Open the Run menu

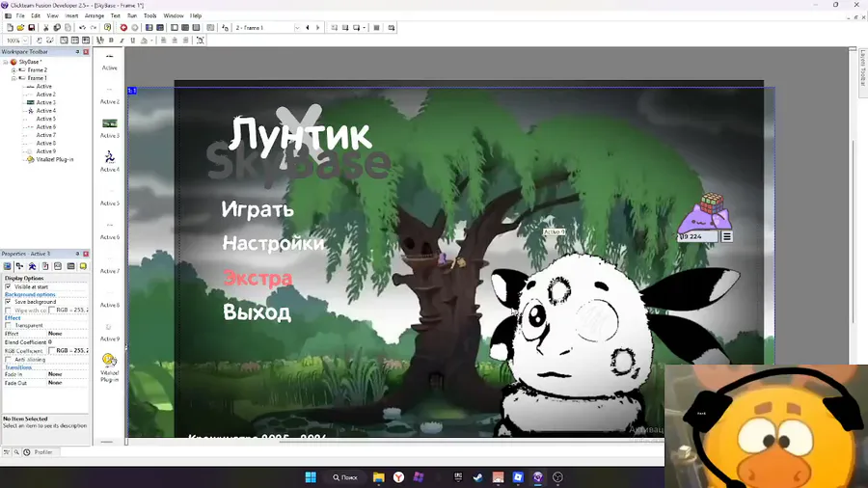point(132,16)
